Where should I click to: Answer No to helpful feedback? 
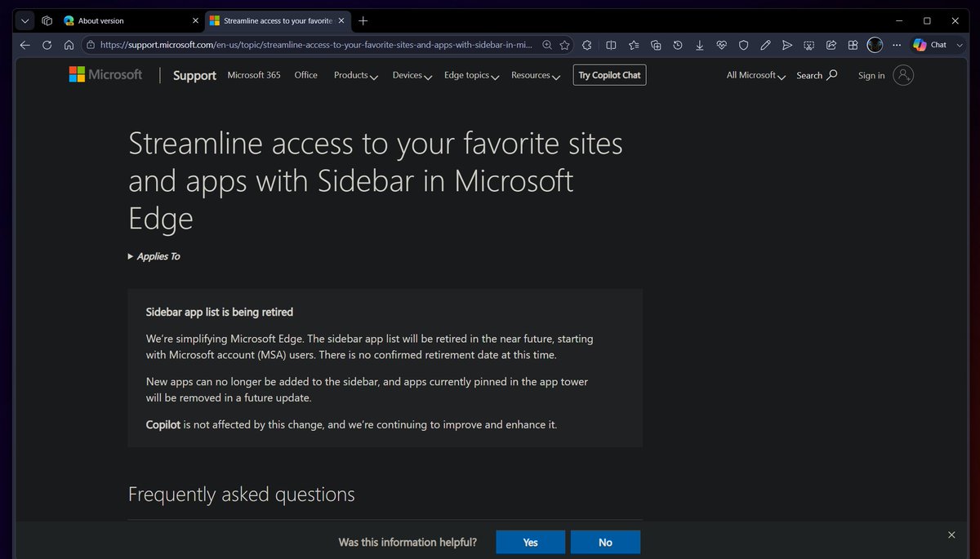605,542
